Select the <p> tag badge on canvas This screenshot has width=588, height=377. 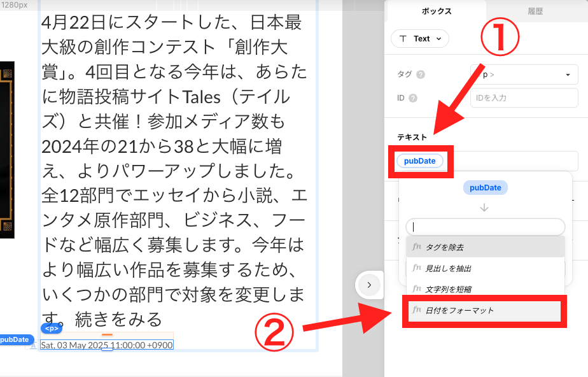52,329
